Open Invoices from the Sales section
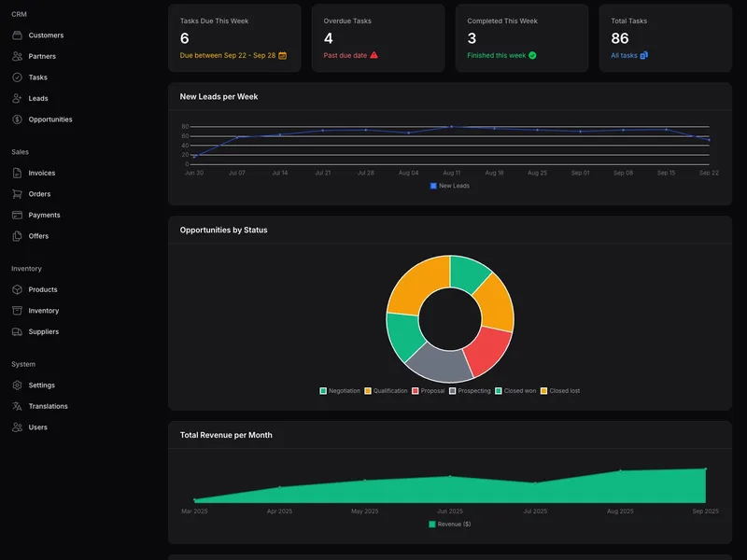 click(x=39, y=173)
